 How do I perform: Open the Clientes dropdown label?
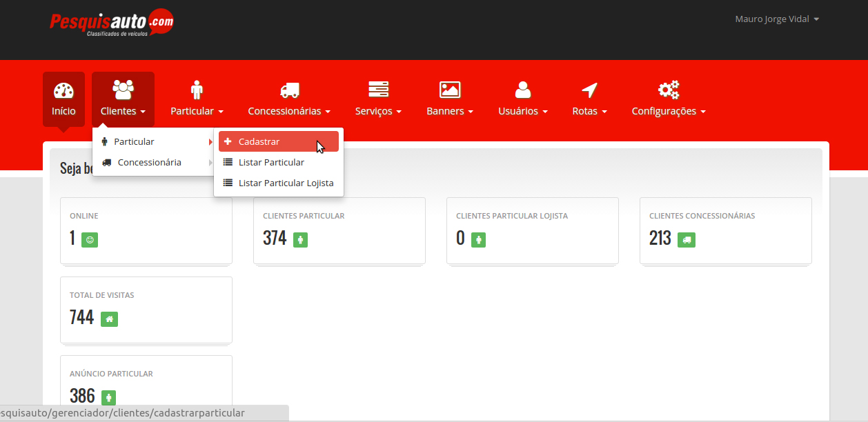pos(123,111)
